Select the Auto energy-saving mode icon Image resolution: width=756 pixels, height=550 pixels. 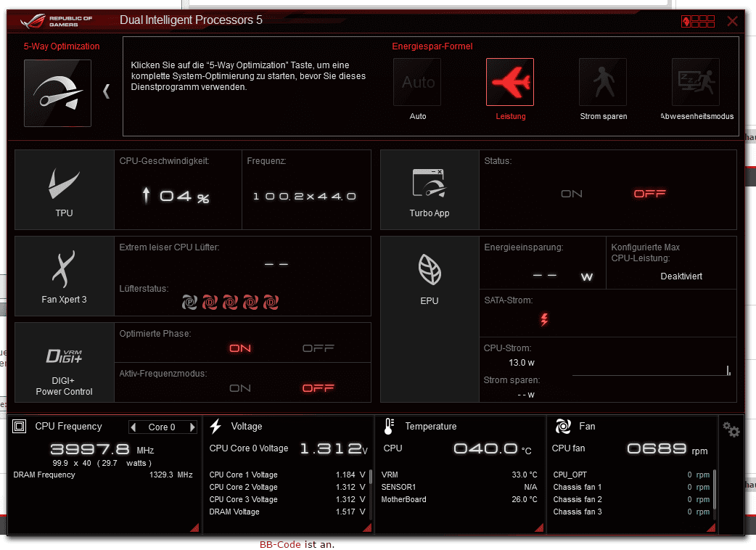417,82
